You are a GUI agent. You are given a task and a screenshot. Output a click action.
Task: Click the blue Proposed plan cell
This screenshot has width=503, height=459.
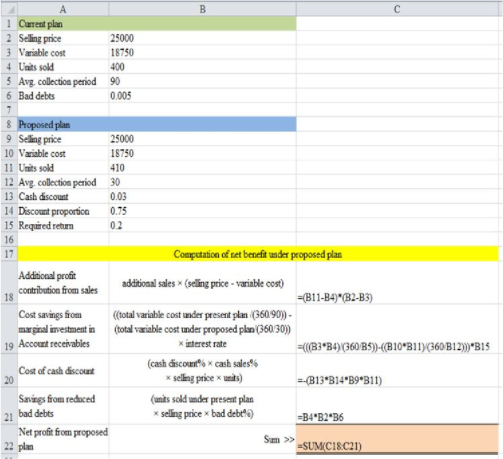pos(157,124)
